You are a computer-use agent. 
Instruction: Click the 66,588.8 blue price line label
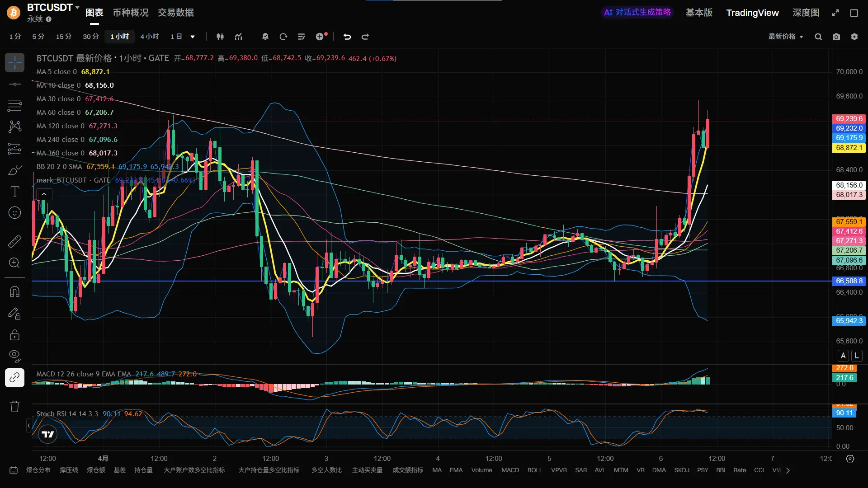(x=849, y=281)
